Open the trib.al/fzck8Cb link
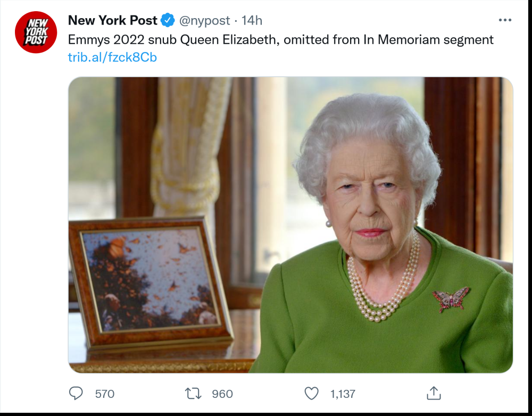The height and width of the screenshot is (416, 532). [x=112, y=57]
